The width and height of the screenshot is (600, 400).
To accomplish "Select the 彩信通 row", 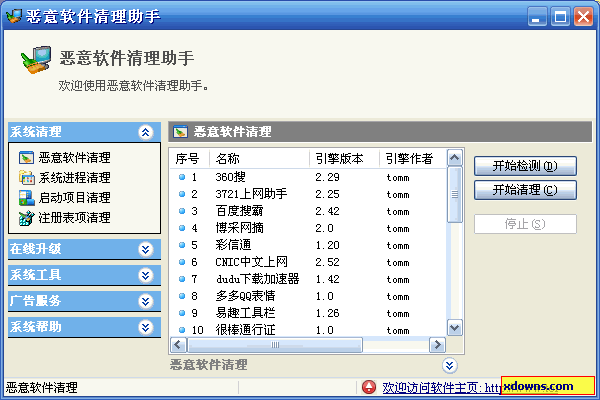I will (x=308, y=245).
